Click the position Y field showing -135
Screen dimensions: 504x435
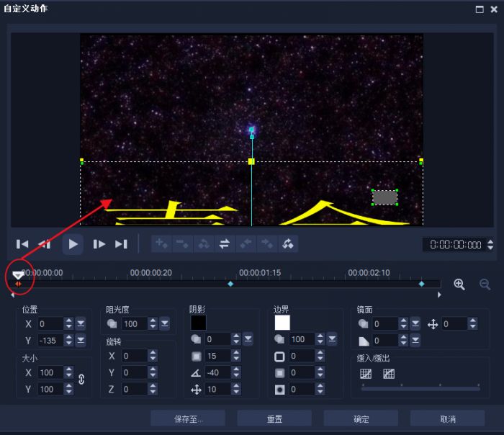(50, 341)
